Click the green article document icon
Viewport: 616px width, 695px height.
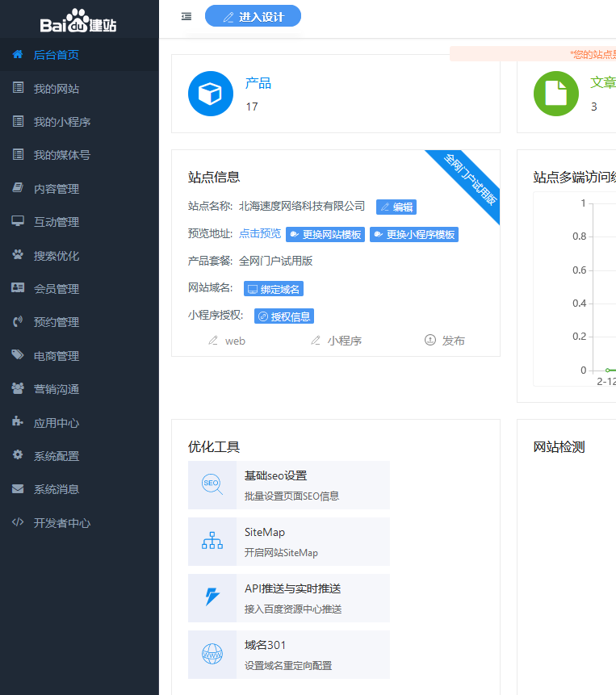(x=555, y=94)
